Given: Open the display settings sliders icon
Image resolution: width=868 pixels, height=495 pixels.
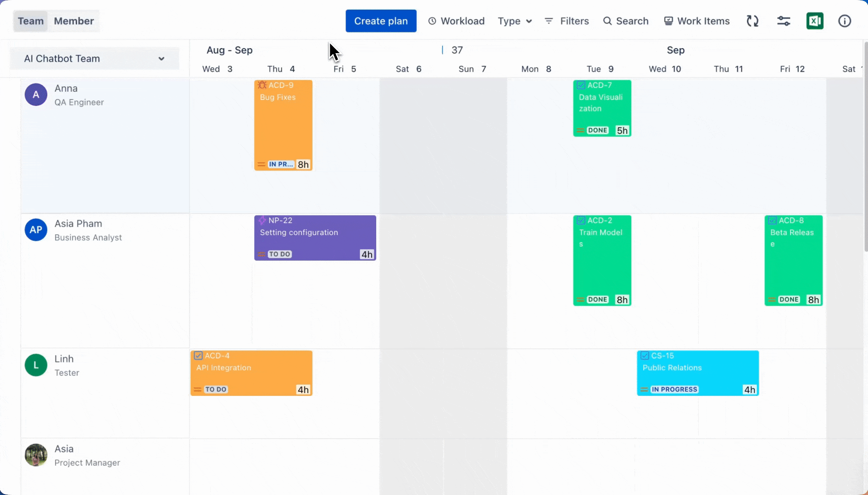Looking at the screenshot, I should (x=784, y=21).
